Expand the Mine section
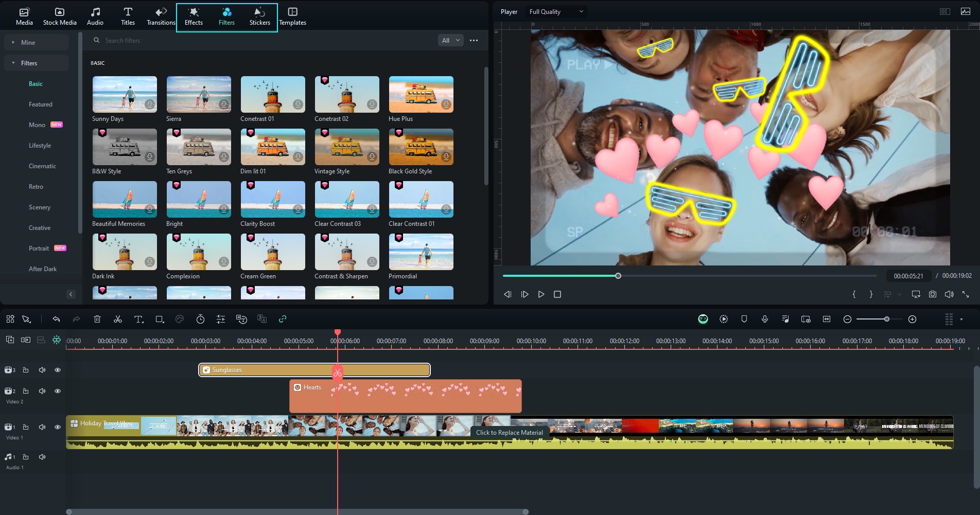The image size is (980, 515). tap(37, 42)
